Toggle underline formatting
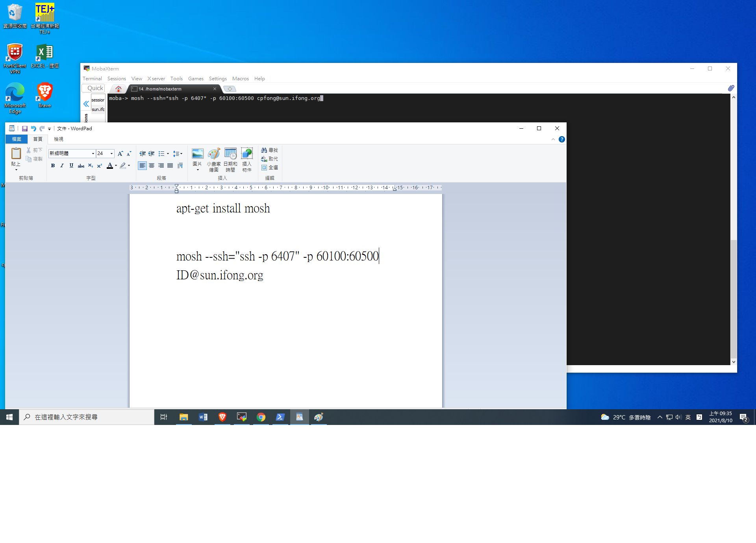Image resolution: width=756 pixels, height=543 pixels. click(x=71, y=166)
